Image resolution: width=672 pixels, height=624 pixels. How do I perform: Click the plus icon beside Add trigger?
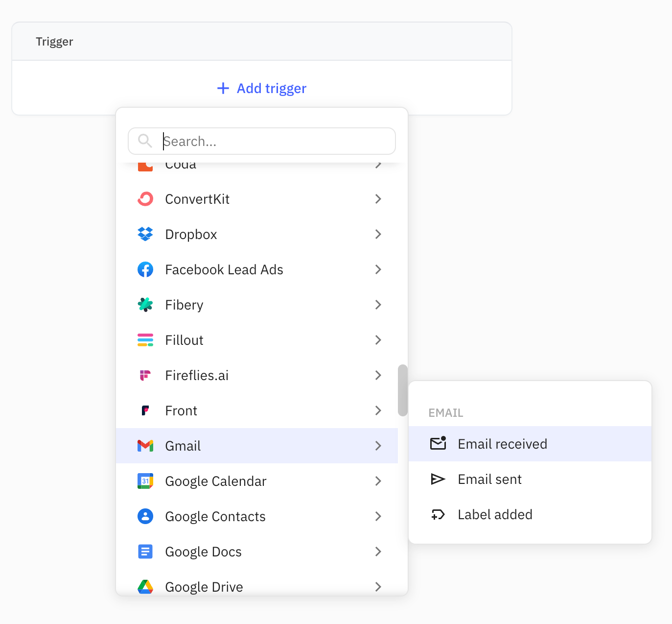[x=223, y=88]
